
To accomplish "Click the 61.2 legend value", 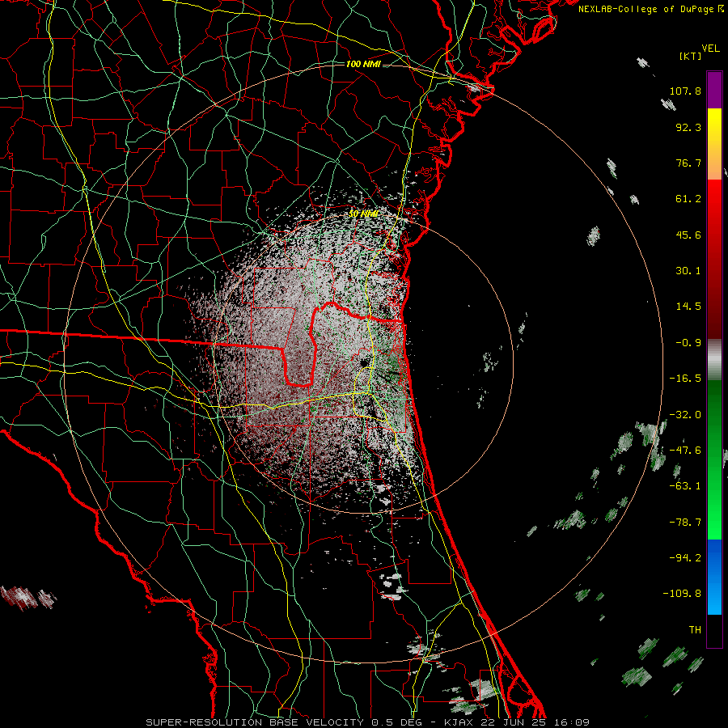I will (x=688, y=199).
